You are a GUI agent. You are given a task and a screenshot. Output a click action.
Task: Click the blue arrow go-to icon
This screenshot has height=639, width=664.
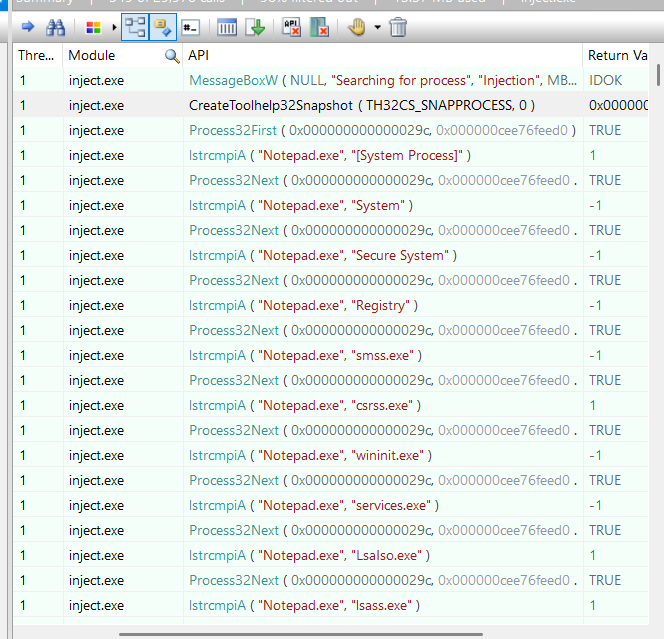click(x=26, y=27)
